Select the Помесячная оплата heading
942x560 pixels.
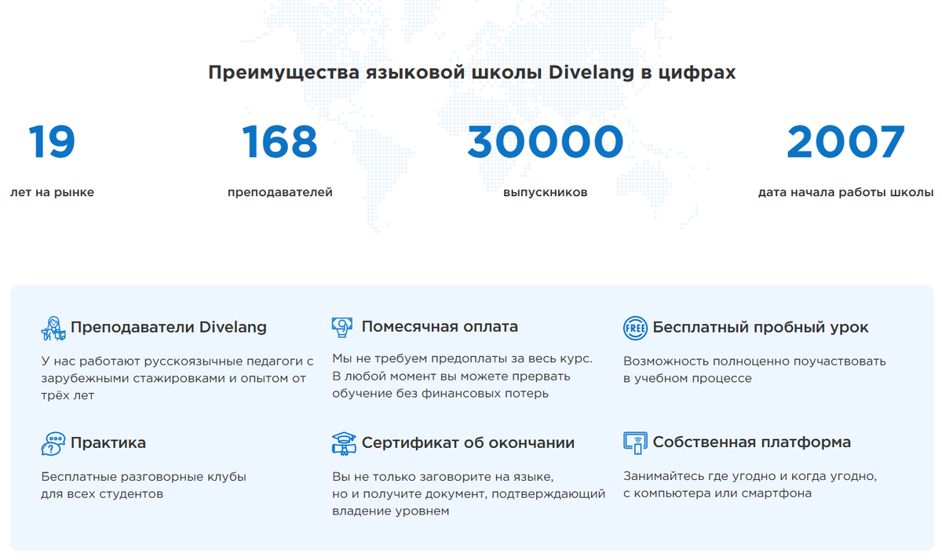click(440, 327)
